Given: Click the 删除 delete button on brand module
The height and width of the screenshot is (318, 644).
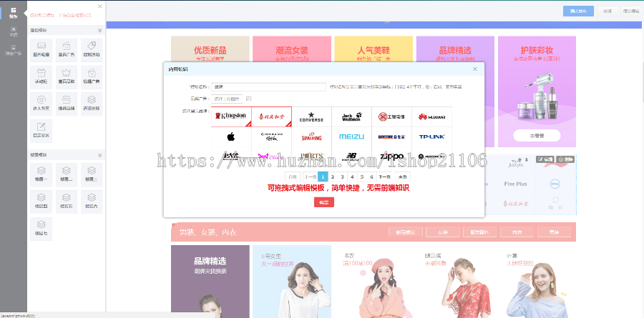Looking at the screenshot, I should coord(565,159).
